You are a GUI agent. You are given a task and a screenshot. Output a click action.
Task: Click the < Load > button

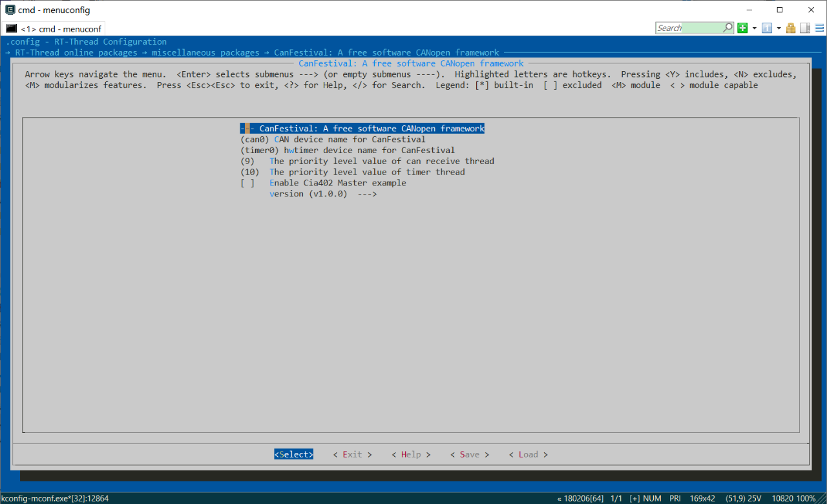(x=529, y=454)
